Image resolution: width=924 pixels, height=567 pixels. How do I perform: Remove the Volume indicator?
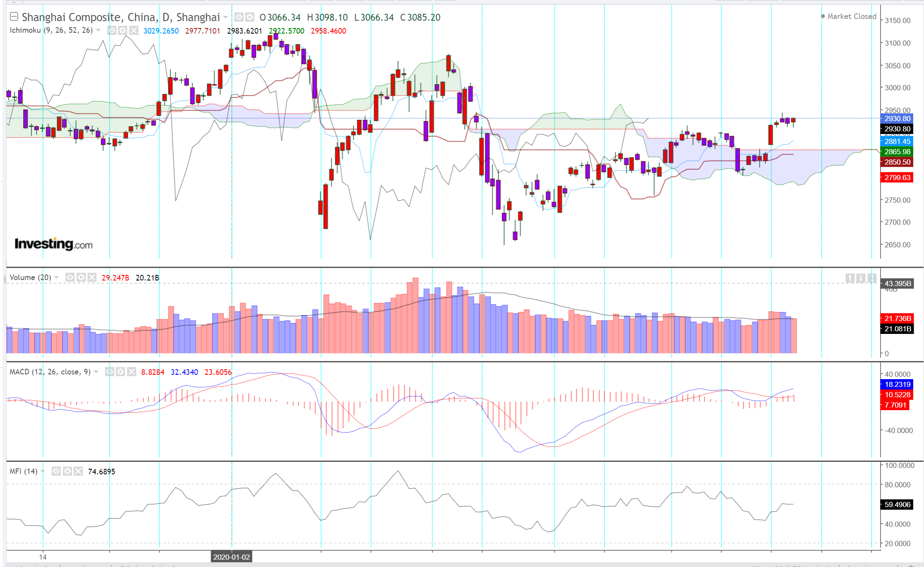92,277
